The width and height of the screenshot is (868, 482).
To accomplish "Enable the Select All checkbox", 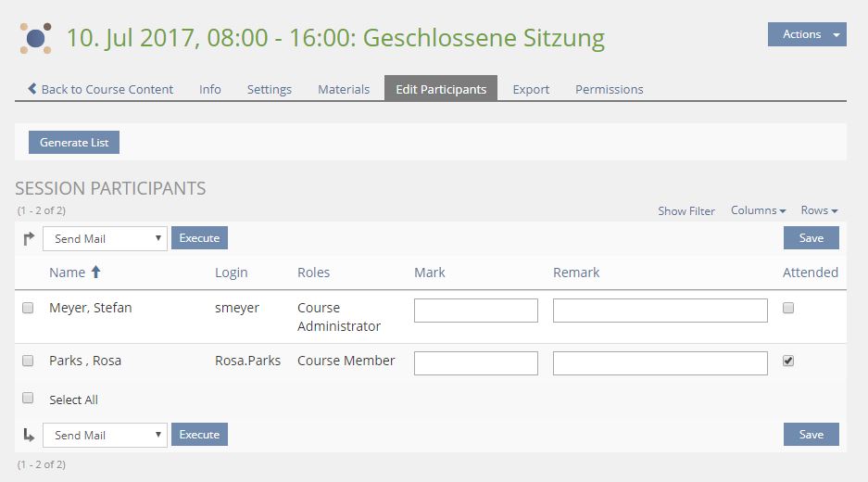I will tap(28, 399).
